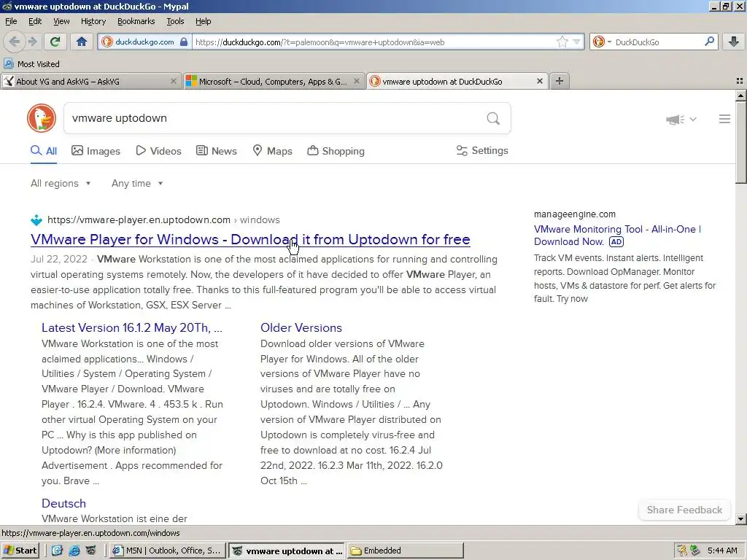Viewport: 747px width, 560px height.
Task: Click the Show Desktop quick launch icon
Action: point(57,551)
